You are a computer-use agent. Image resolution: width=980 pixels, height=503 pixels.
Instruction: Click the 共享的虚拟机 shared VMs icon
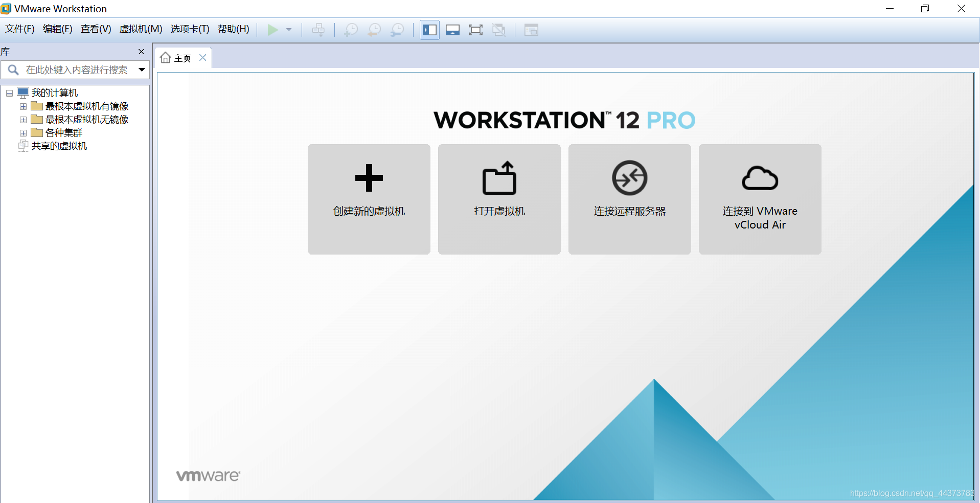(x=23, y=146)
